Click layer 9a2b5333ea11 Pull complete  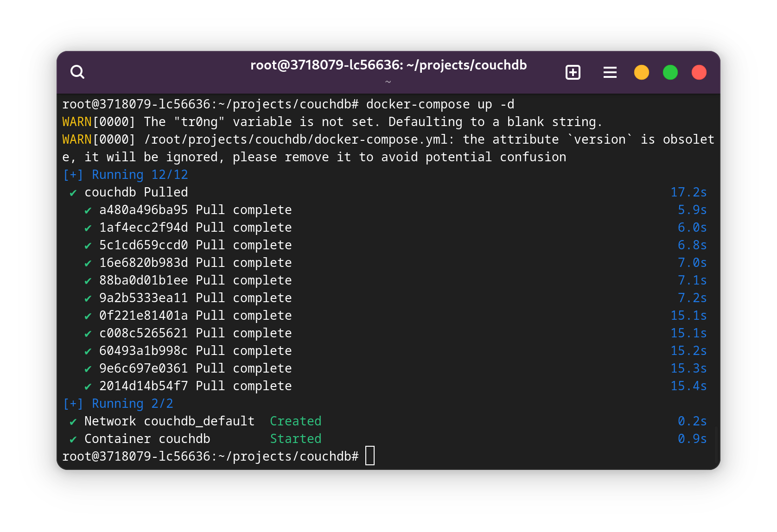click(x=188, y=298)
